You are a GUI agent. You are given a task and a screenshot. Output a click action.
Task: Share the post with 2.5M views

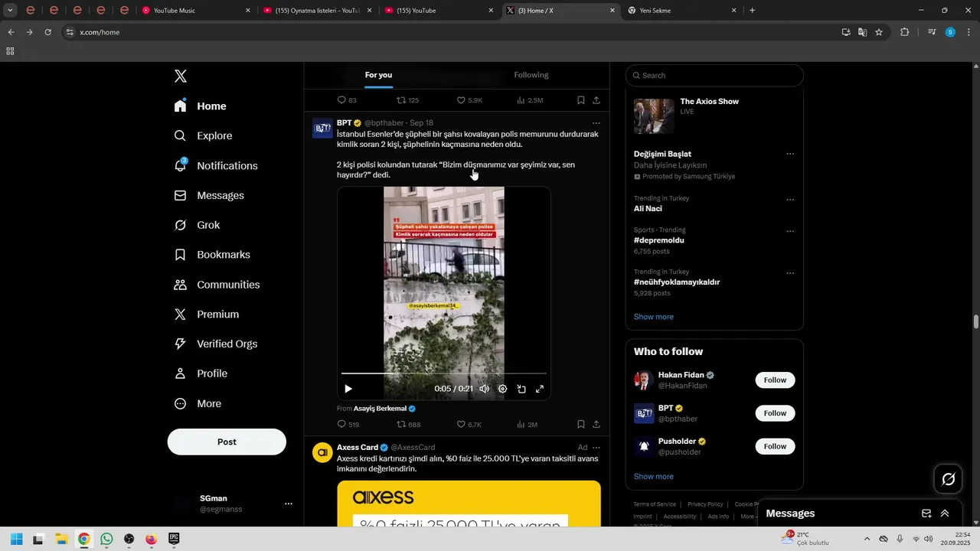coord(596,100)
